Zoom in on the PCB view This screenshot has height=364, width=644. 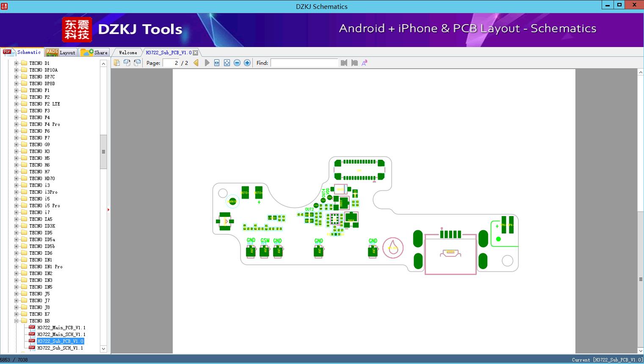point(247,63)
